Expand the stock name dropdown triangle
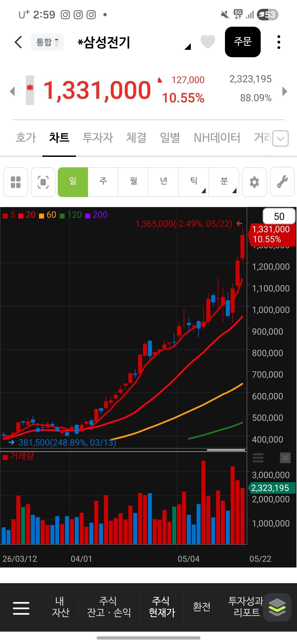 tap(188, 47)
